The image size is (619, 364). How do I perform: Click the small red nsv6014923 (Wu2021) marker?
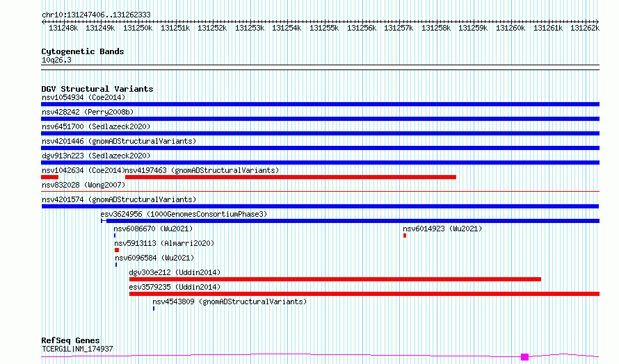point(405,235)
